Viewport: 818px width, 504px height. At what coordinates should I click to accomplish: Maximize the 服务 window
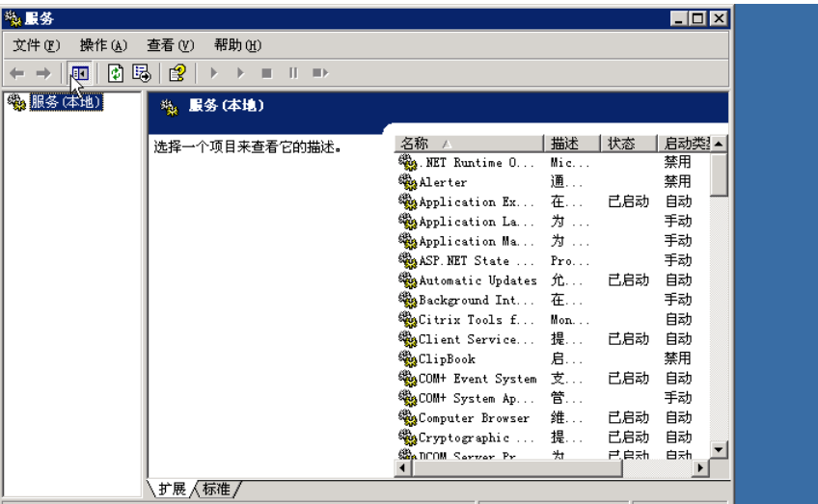click(x=697, y=18)
